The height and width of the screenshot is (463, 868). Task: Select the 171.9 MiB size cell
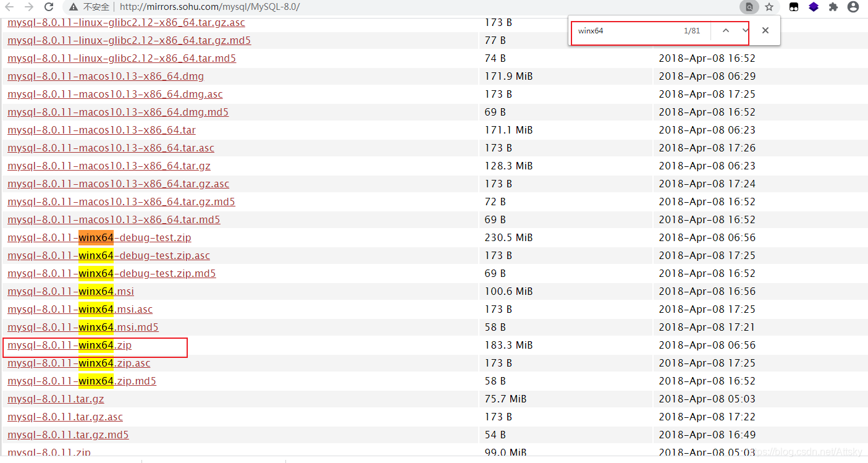[x=509, y=76]
